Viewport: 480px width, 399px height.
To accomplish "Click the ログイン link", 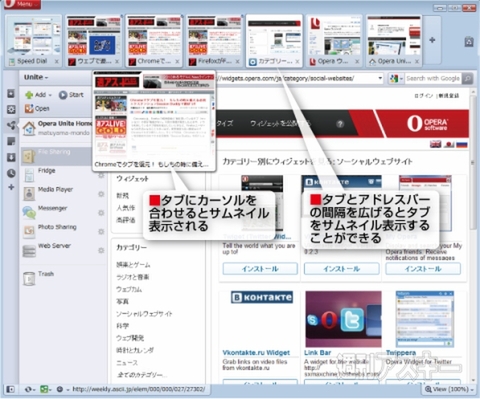I will pos(423,96).
